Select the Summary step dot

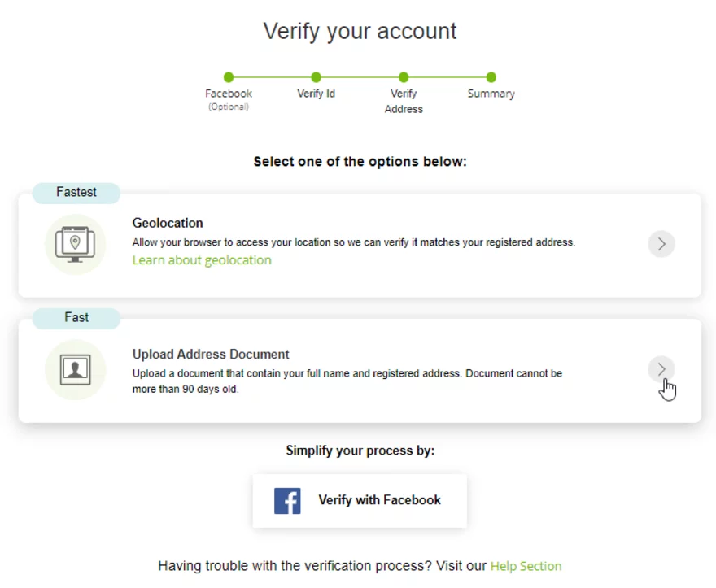[x=491, y=77]
